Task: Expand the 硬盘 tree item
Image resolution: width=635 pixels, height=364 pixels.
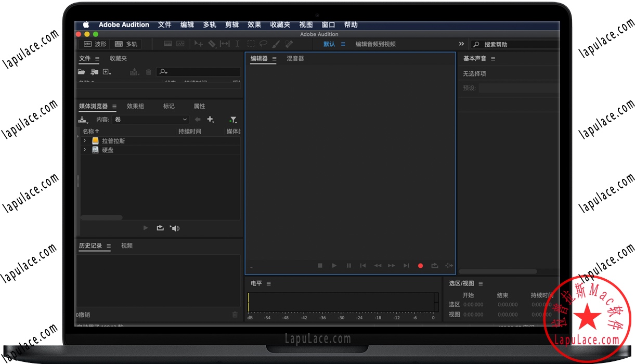Action: (x=85, y=150)
